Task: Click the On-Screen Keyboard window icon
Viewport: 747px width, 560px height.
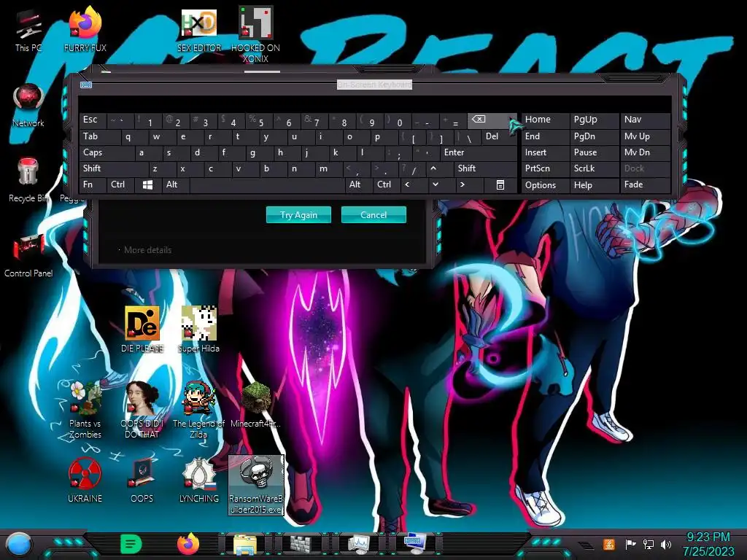Action: [86, 85]
